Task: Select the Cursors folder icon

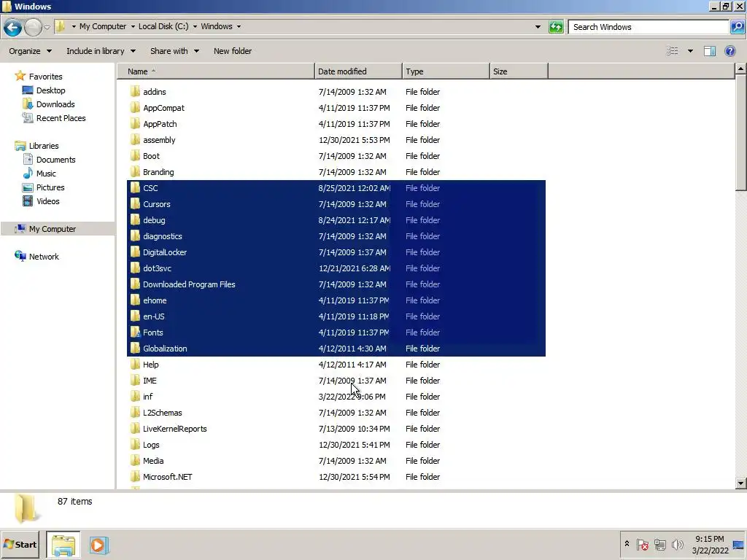Action: pyautogui.click(x=135, y=204)
